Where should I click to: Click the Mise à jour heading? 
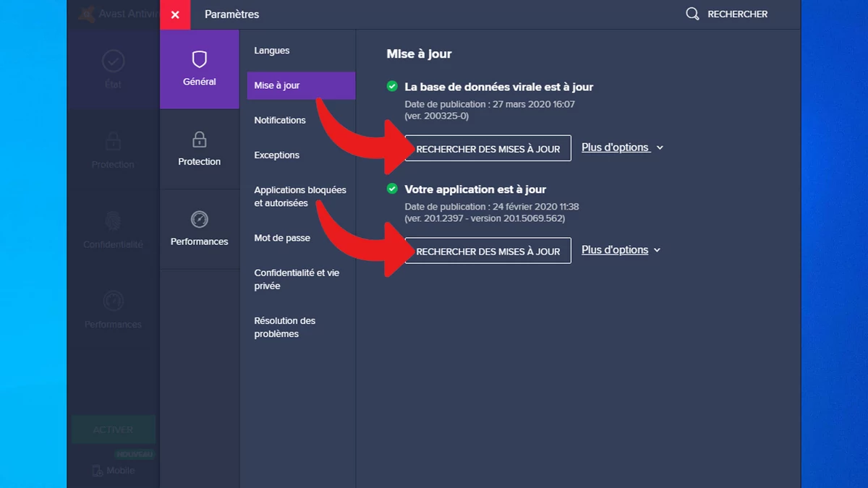tap(420, 54)
